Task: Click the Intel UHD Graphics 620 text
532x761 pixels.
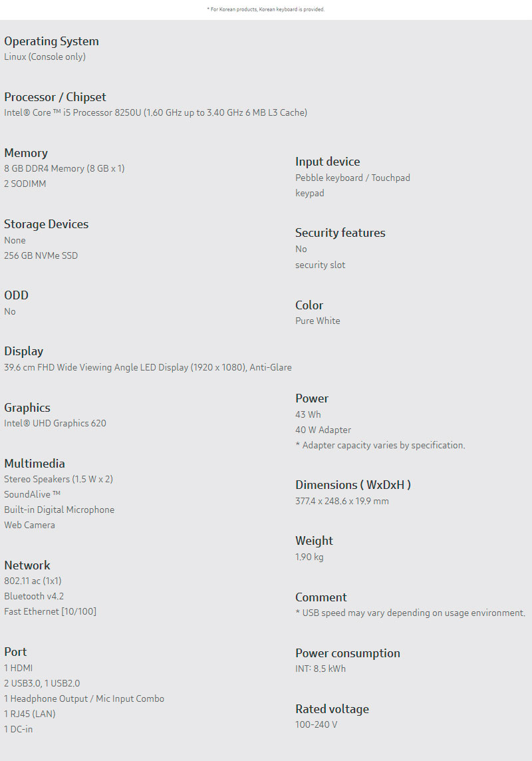Action: 55,423
